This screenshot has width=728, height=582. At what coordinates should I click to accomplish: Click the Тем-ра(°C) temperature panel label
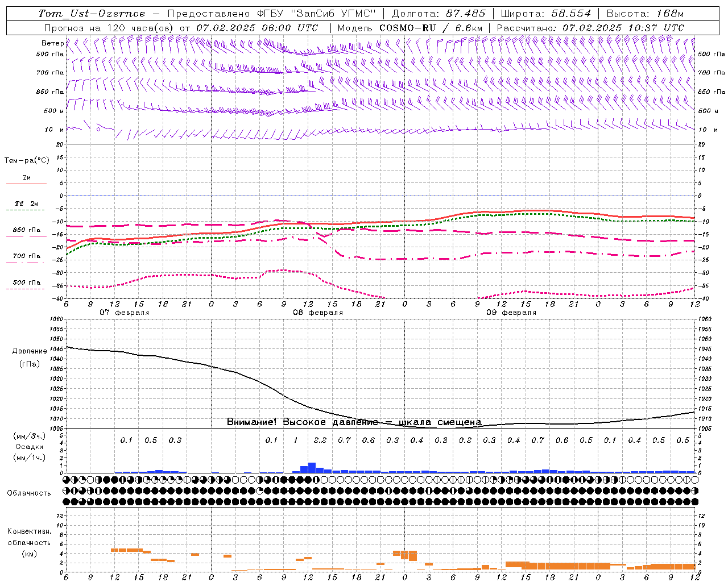click(27, 161)
